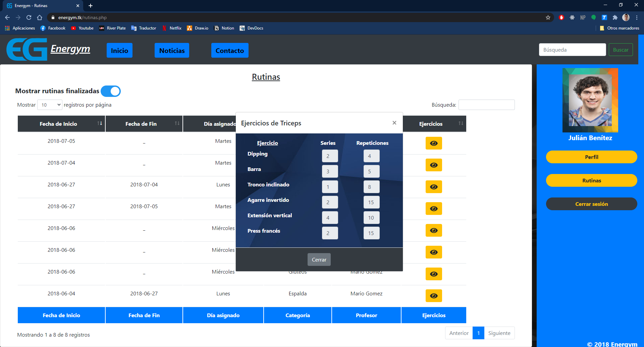Open the Contacto page

(230, 50)
